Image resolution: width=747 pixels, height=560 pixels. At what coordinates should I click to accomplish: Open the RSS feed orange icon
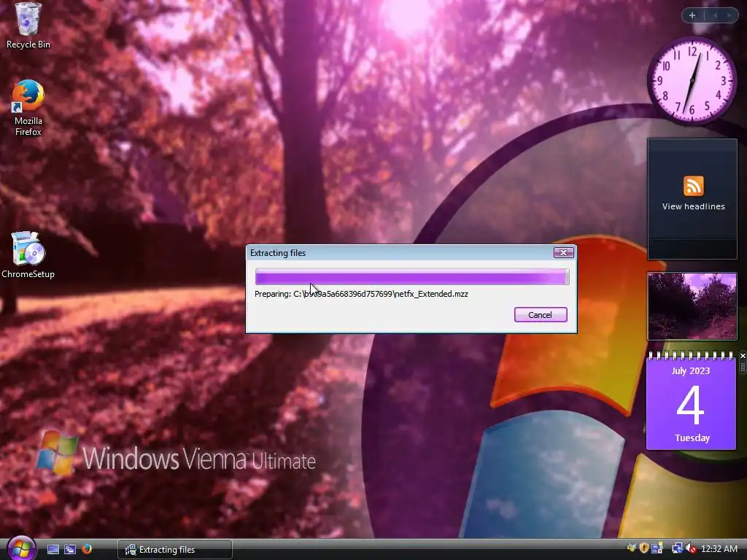[x=693, y=186]
